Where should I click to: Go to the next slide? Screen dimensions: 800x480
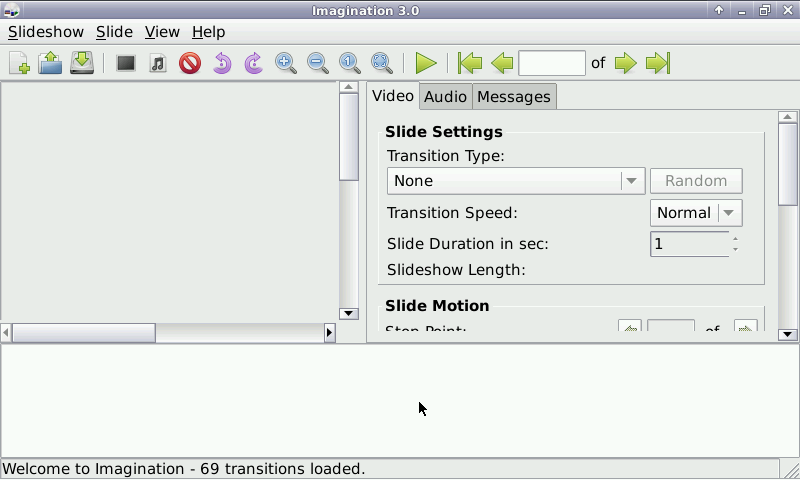tap(626, 63)
